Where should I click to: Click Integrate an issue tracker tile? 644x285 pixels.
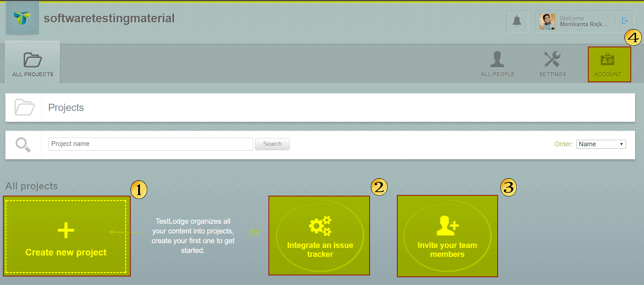pyautogui.click(x=319, y=236)
